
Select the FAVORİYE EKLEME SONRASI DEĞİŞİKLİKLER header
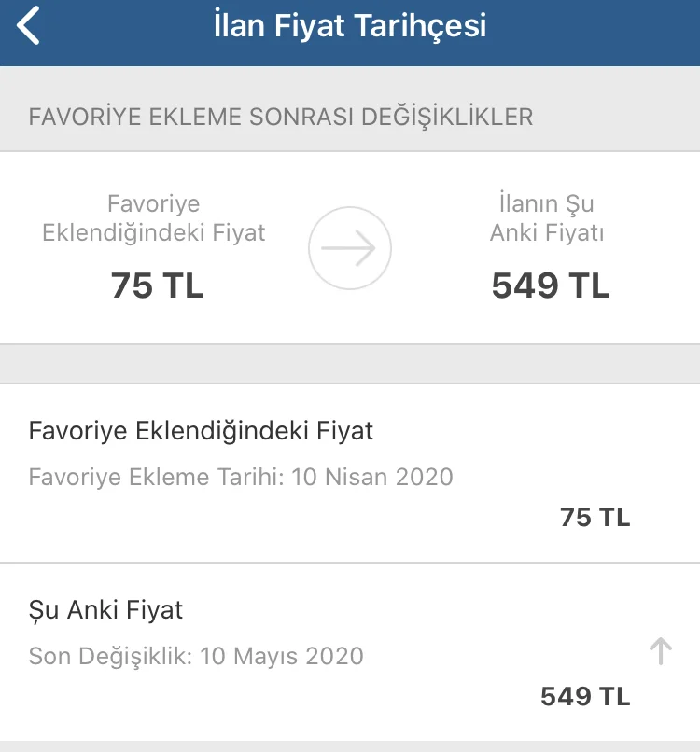coord(281,118)
